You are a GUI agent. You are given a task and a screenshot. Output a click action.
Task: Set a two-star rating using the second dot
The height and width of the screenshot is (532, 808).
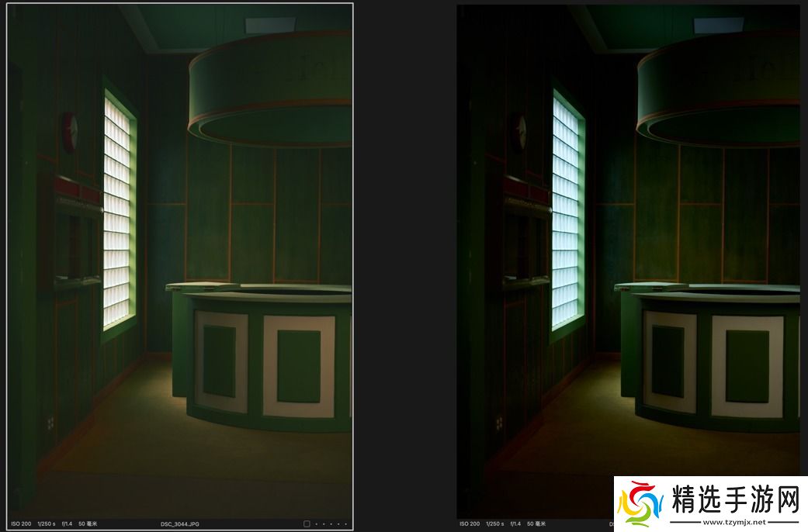tap(324, 524)
